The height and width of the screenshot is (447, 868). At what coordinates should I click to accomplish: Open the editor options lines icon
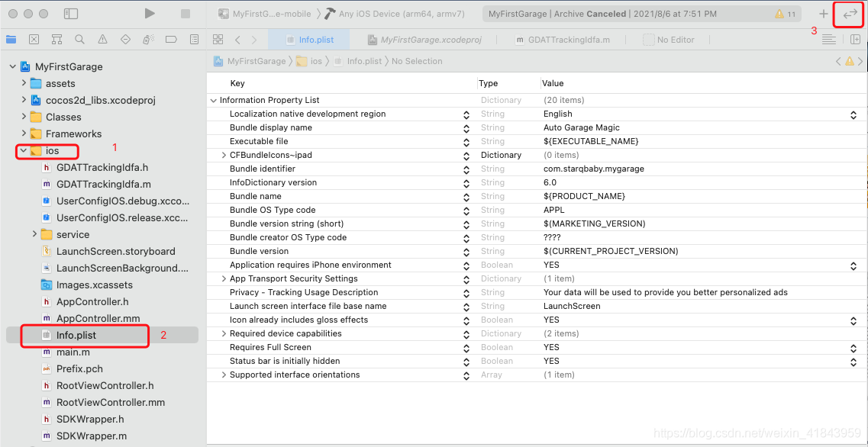tap(829, 39)
